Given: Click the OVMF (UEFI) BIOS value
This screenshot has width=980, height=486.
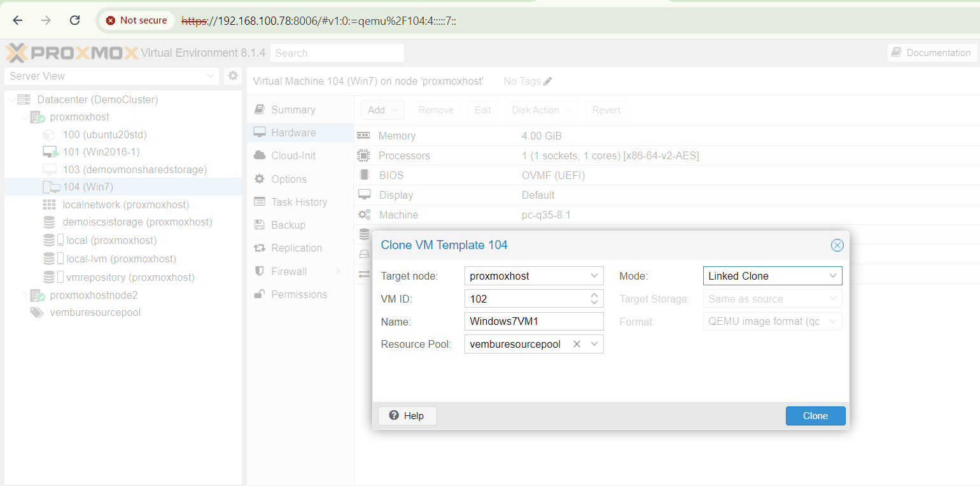Looking at the screenshot, I should (553, 175).
